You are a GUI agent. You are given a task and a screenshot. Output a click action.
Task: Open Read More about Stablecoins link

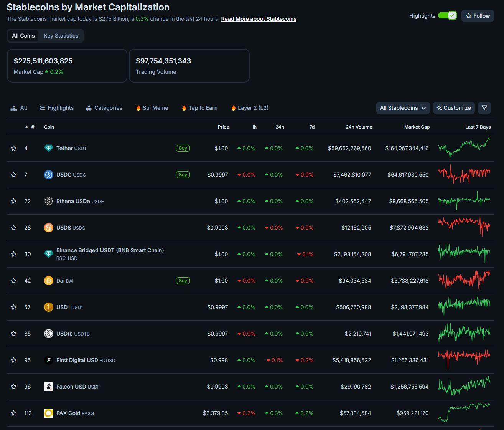[259, 19]
